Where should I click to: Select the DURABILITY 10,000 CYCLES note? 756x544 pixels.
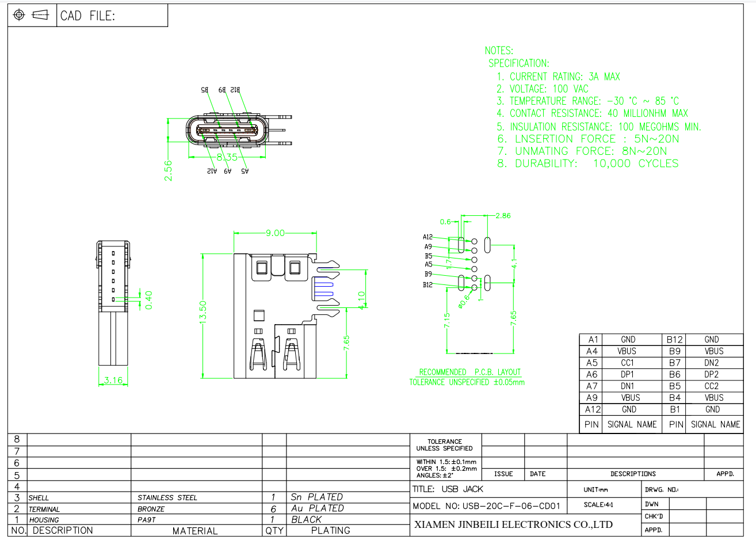[x=588, y=163]
